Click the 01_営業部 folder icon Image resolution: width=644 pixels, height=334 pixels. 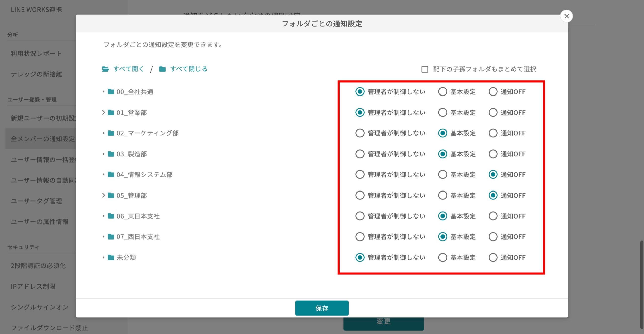111,112
